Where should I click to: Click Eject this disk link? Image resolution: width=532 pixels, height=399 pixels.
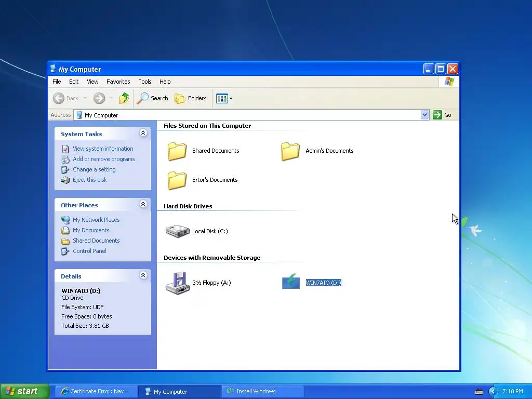click(89, 180)
